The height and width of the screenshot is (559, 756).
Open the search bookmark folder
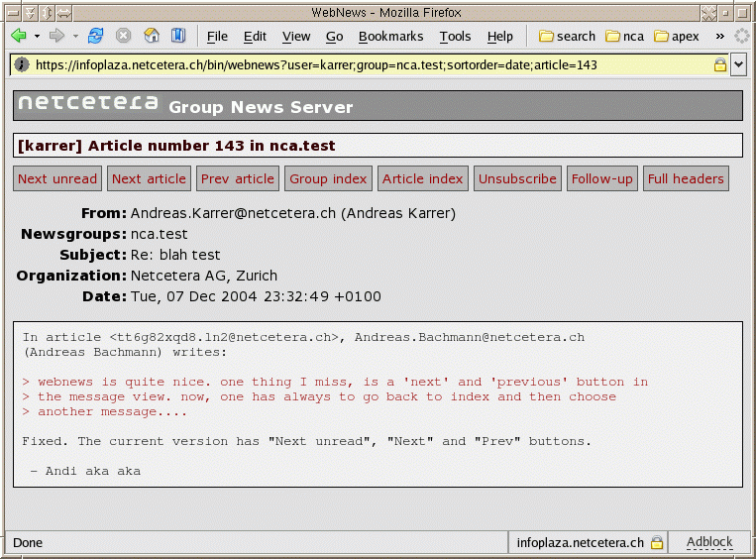point(567,36)
